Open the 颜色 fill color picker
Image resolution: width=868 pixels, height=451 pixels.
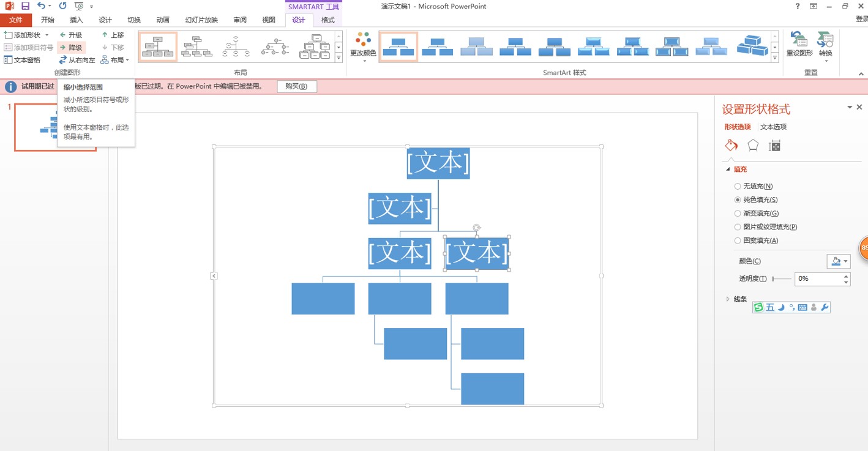(839, 261)
